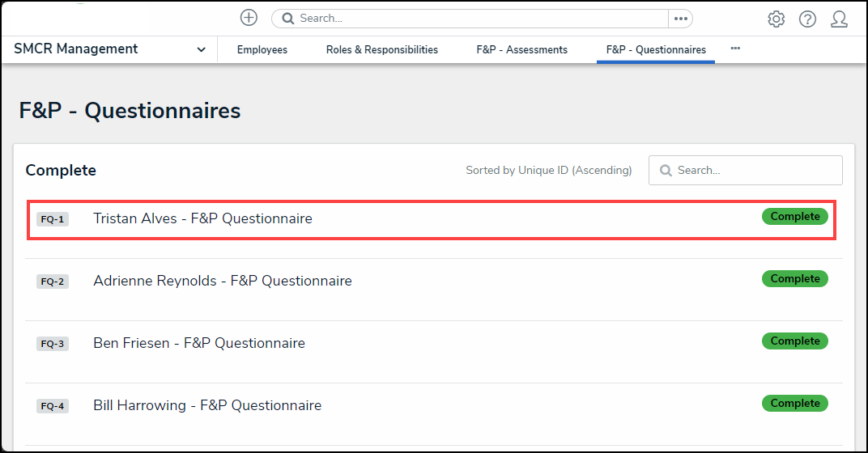Viewport: 868px width, 453px height.
Task: Click the F&P - Questionnaires page heading
Action: pyautogui.click(x=130, y=111)
